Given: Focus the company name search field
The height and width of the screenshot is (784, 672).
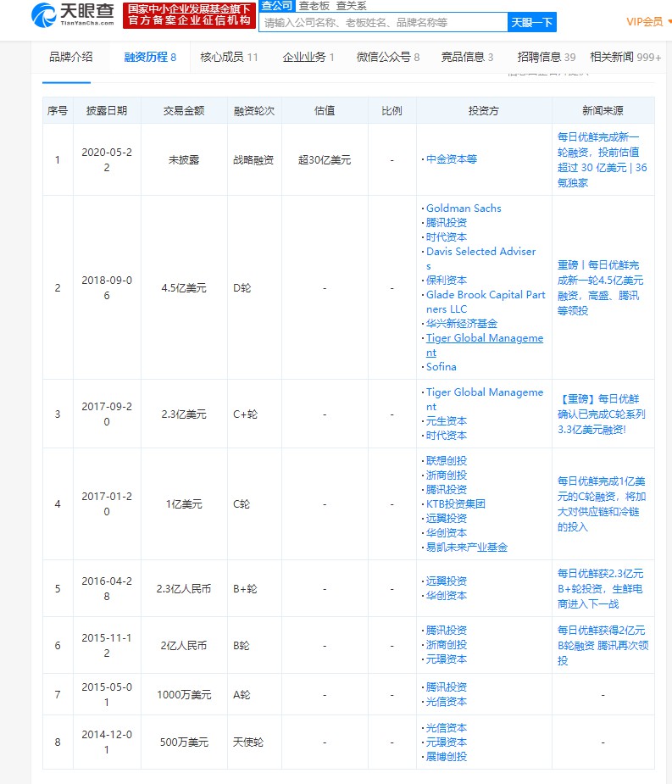Looking at the screenshot, I should point(383,23).
